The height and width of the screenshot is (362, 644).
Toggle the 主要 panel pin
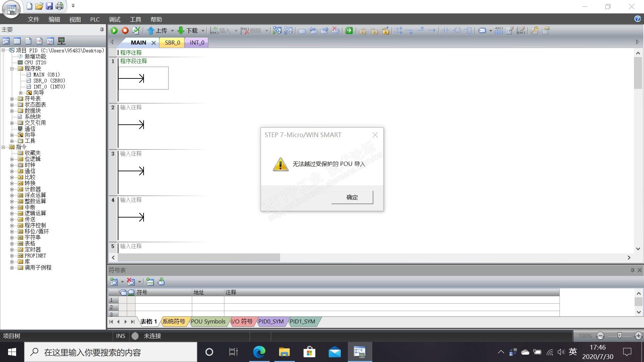(x=102, y=30)
